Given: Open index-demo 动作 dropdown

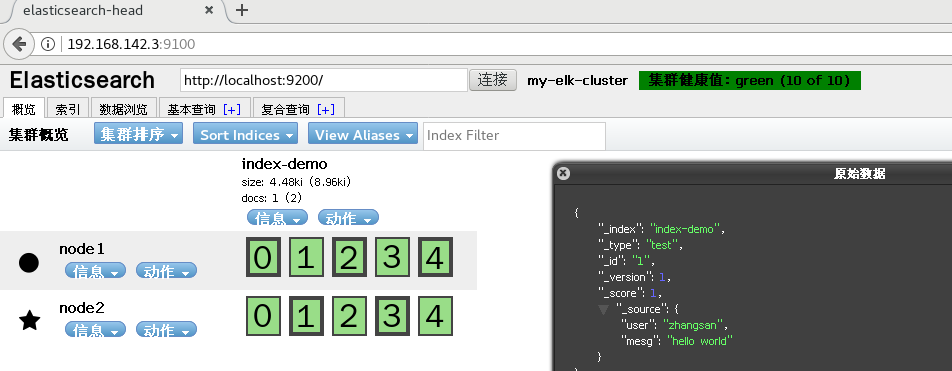Looking at the screenshot, I should [x=348, y=217].
